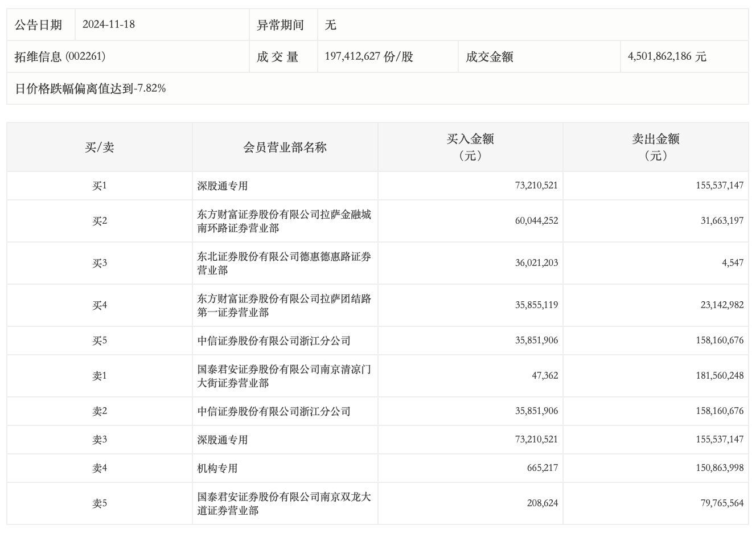Click the 会员营业部名称 column header
756x533 pixels.
pos(285,147)
